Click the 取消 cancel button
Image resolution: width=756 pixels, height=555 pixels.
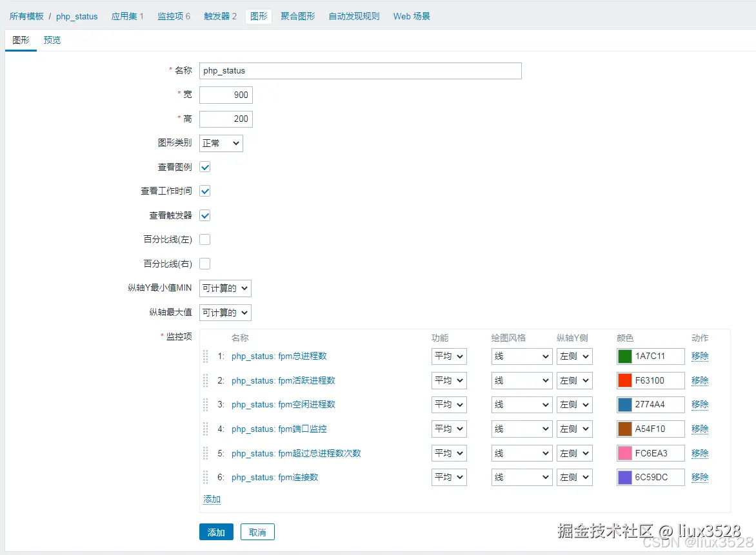pos(257,532)
